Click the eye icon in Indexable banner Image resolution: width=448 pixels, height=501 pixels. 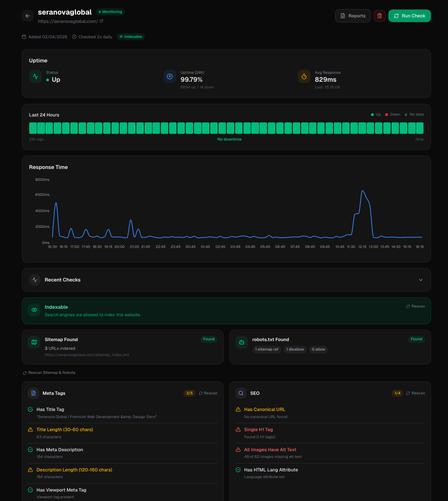[x=34, y=310]
